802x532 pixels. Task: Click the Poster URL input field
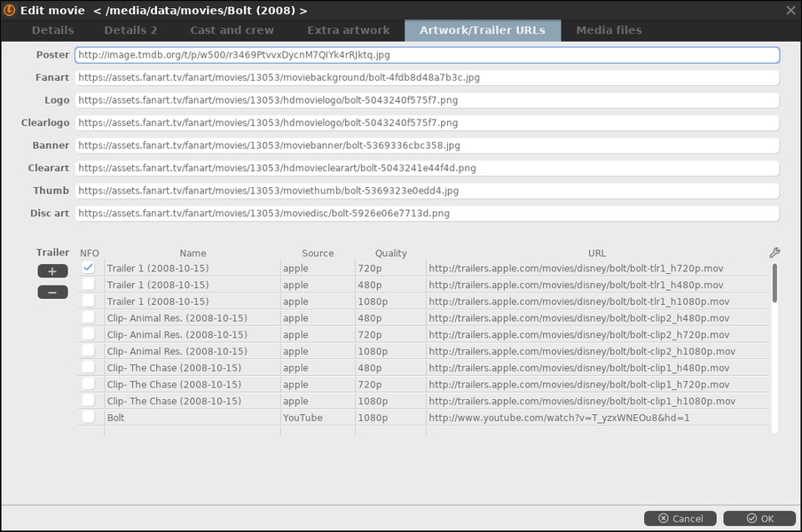point(427,55)
